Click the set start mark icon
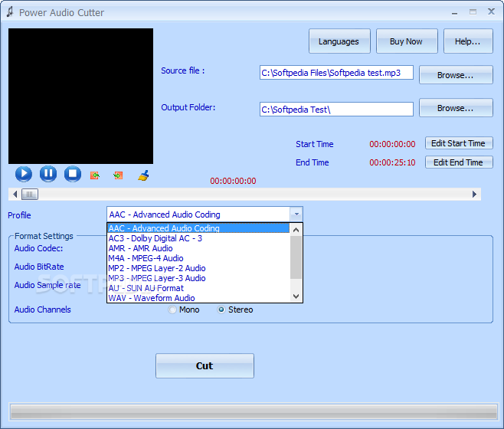504x429 pixels. (x=95, y=175)
